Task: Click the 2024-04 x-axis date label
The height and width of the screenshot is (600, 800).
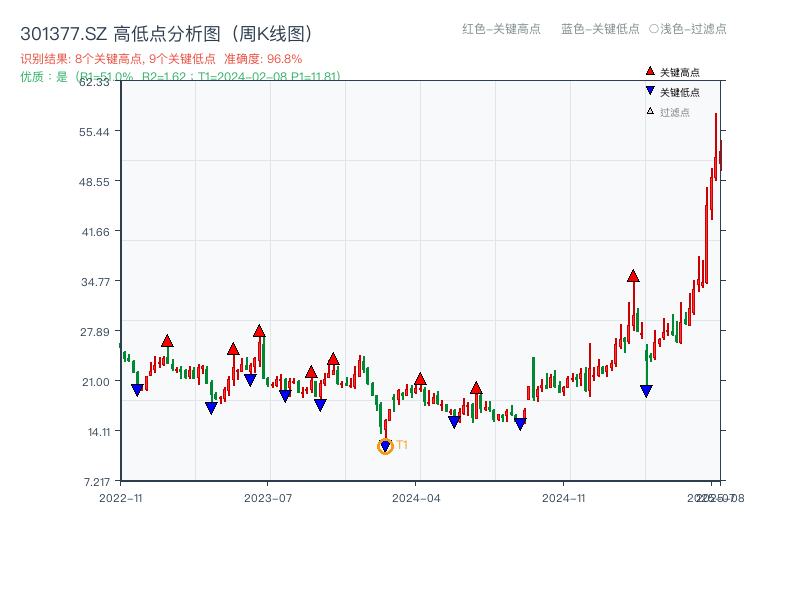Action: [416, 498]
